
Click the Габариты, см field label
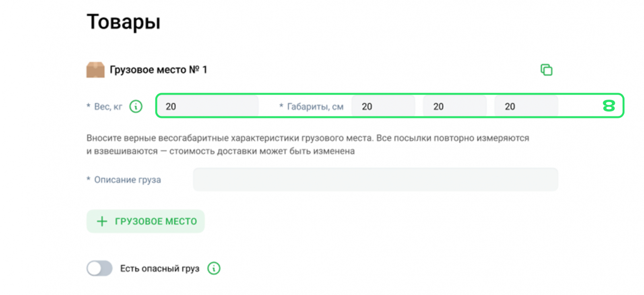coord(315,106)
